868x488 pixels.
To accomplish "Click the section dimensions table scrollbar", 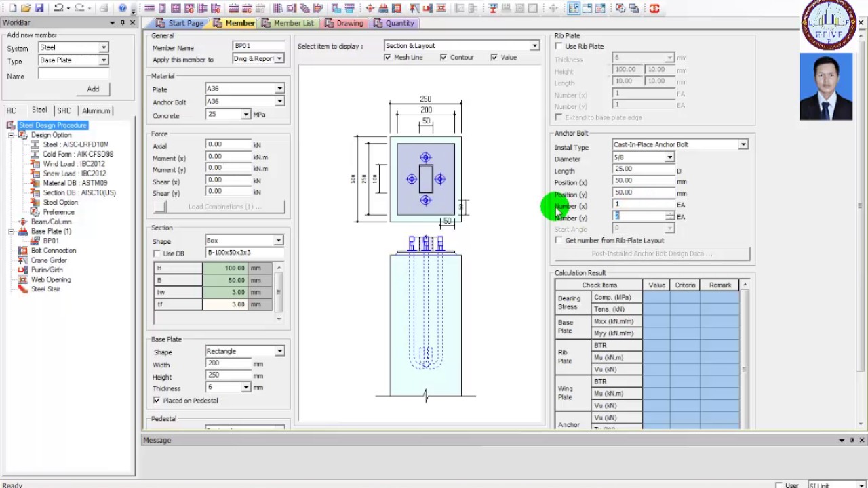I will pos(278,292).
